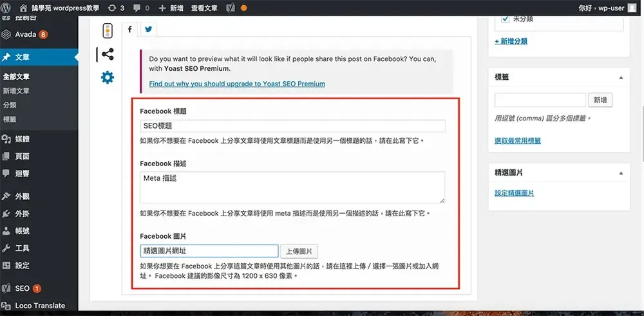Collapse the 精選圖片 panel arrow
The width and height of the screenshot is (644, 316).
[621, 173]
